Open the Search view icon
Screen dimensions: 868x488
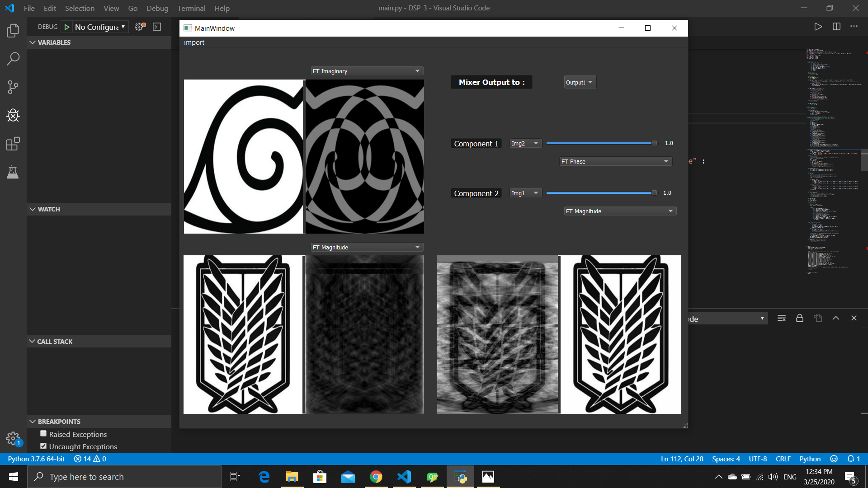click(x=13, y=59)
